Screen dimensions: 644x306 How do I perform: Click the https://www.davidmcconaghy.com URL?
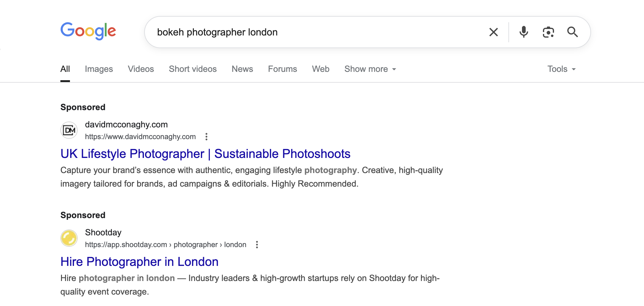(141, 137)
